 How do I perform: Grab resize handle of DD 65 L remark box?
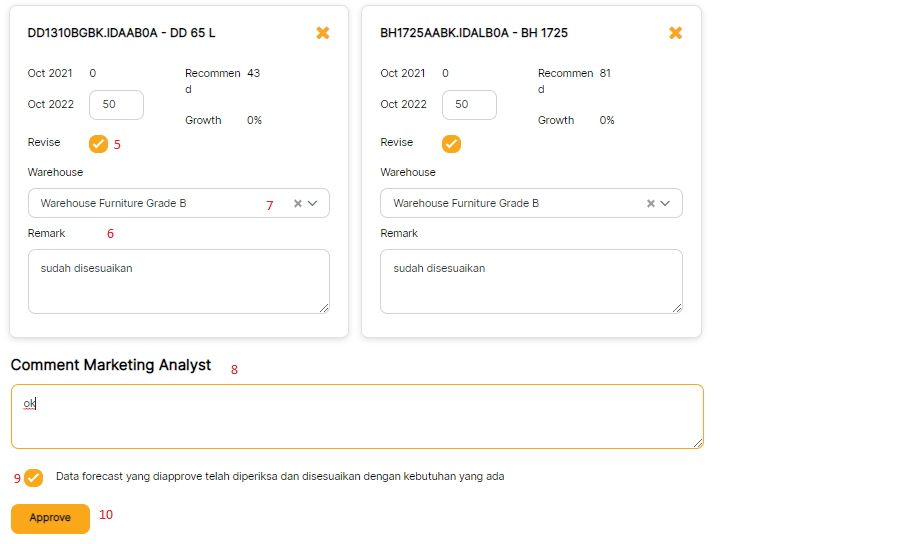pos(324,308)
